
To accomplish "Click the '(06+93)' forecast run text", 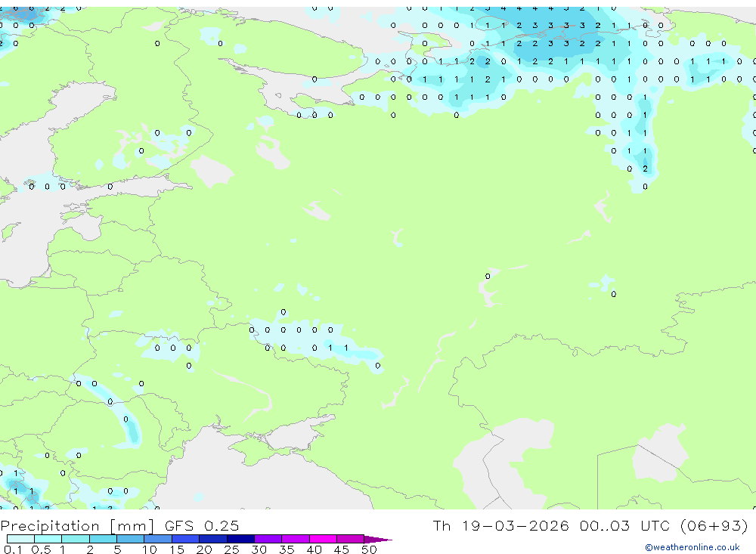I will tap(714, 526).
